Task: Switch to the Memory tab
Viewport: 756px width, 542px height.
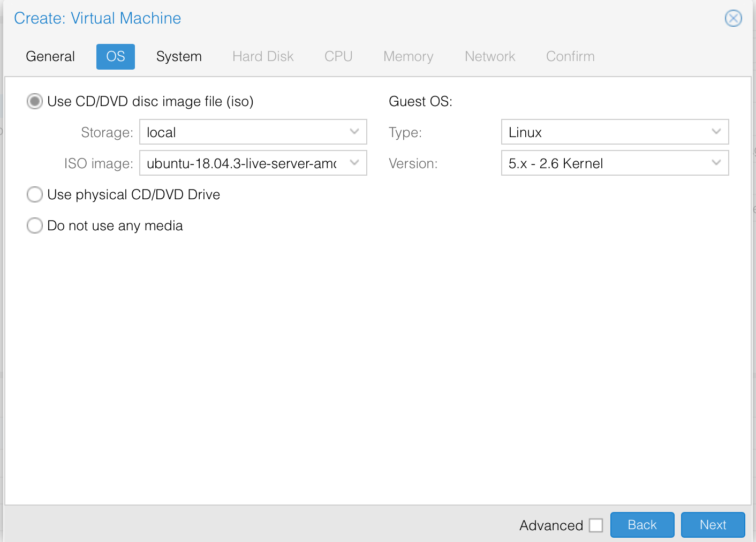Action: click(408, 56)
